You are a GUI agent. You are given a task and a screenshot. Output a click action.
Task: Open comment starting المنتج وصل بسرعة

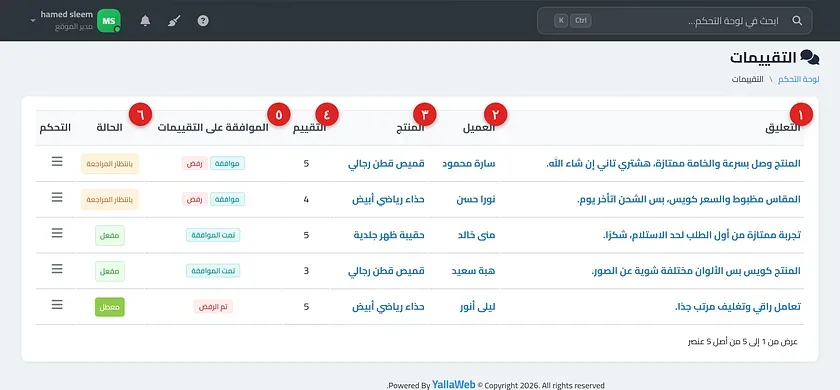(x=672, y=164)
